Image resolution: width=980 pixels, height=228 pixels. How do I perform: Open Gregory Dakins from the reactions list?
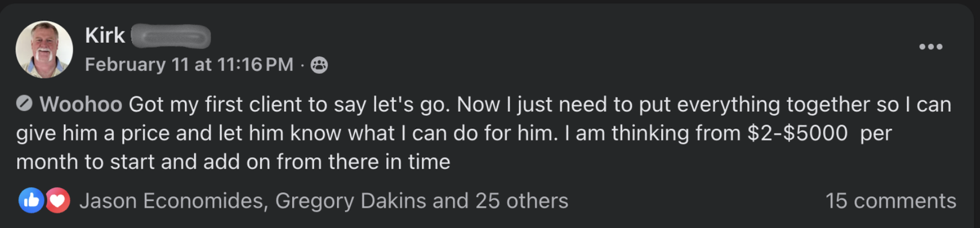click(350, 200)
